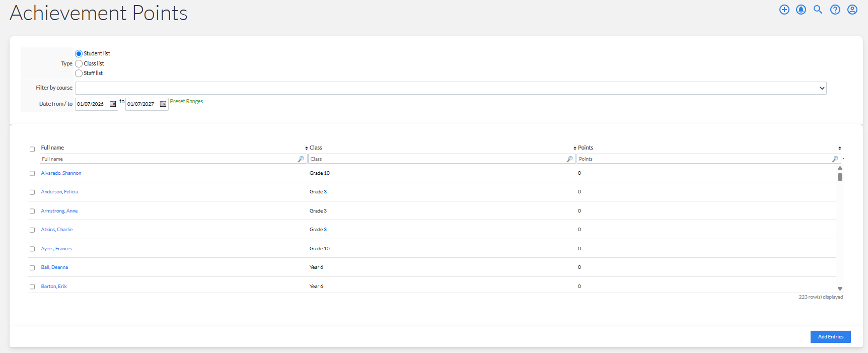Click the add (plus) icon in header
Image resolution: width=868 pixels, height=353 pixels.
coord(784,10)
